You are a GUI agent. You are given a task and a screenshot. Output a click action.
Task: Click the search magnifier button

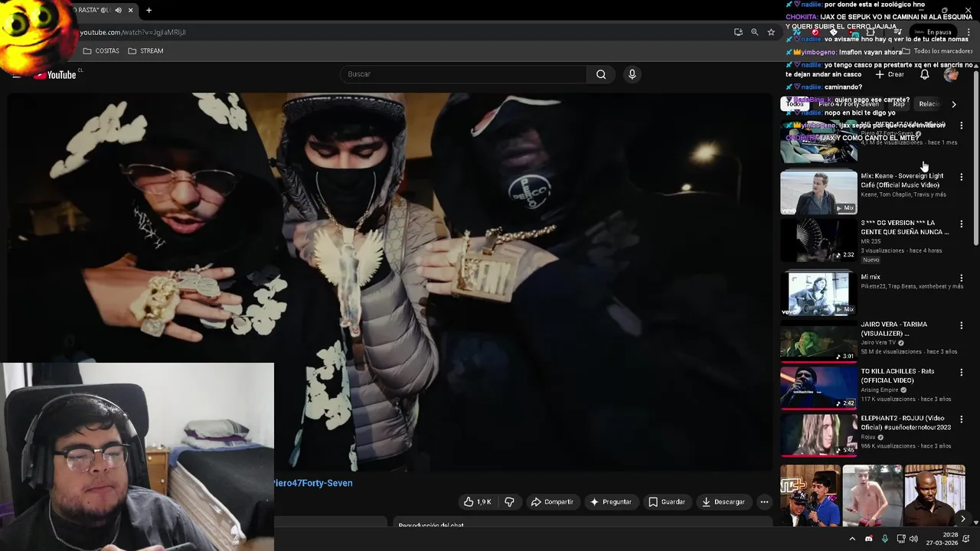[601, 74]
